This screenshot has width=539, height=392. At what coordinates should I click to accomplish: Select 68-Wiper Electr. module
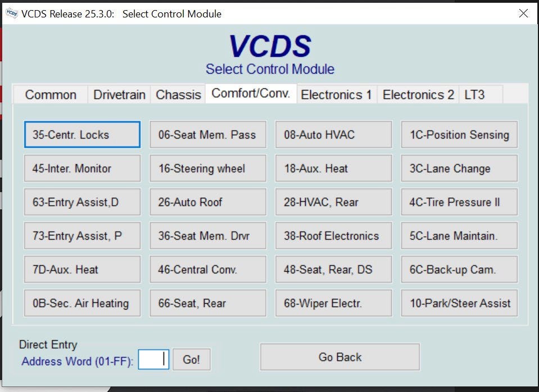point(333,303)
